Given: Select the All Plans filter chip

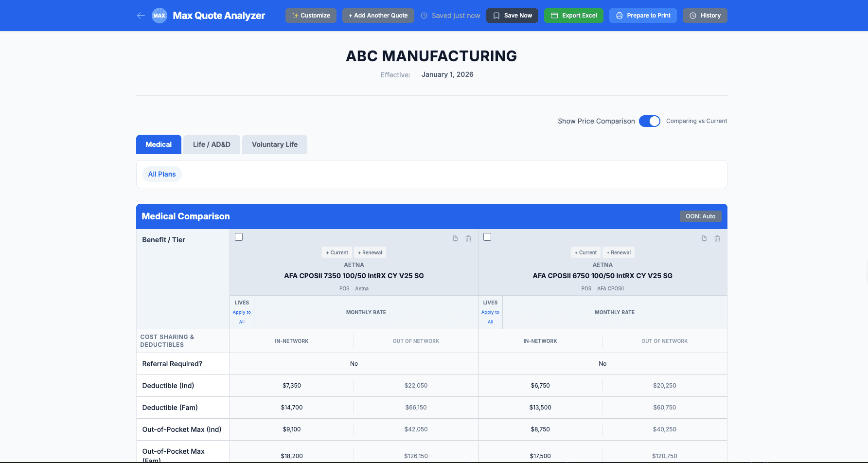Looking at the screenshot, I should pyautogui.click(x=162, y=174).
